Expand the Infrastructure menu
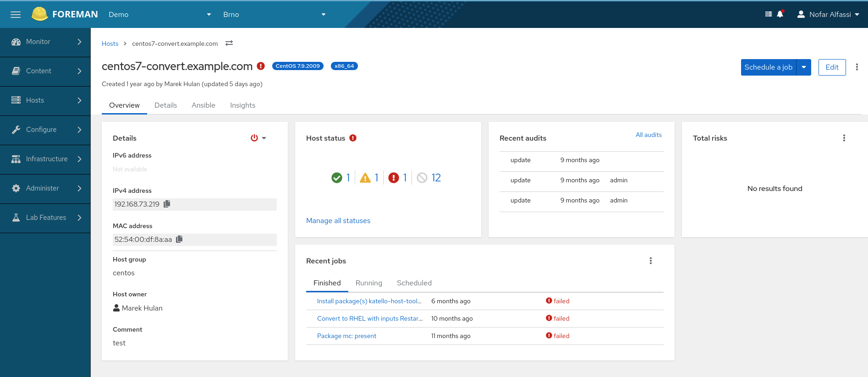Viewport: 868px width, 377px height. coord(45,159)
